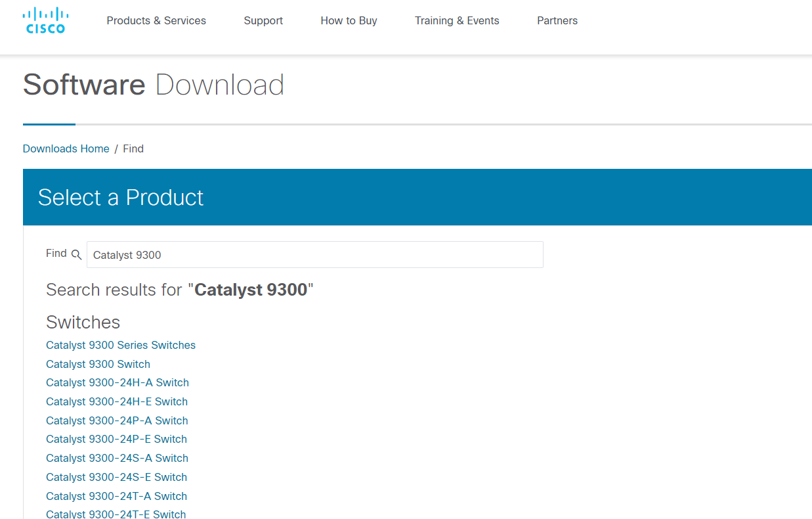Select Catalyst 9300-24T-E Switch
Viewport: 812px width, 519px height.
pyautogui.click(x=116, y=514)
